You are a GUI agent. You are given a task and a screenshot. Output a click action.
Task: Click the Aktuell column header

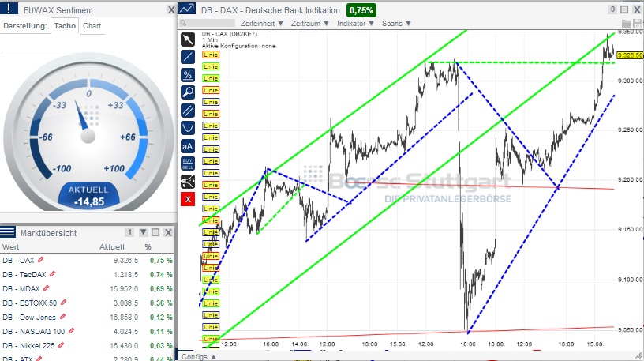[x=112, y=246]
